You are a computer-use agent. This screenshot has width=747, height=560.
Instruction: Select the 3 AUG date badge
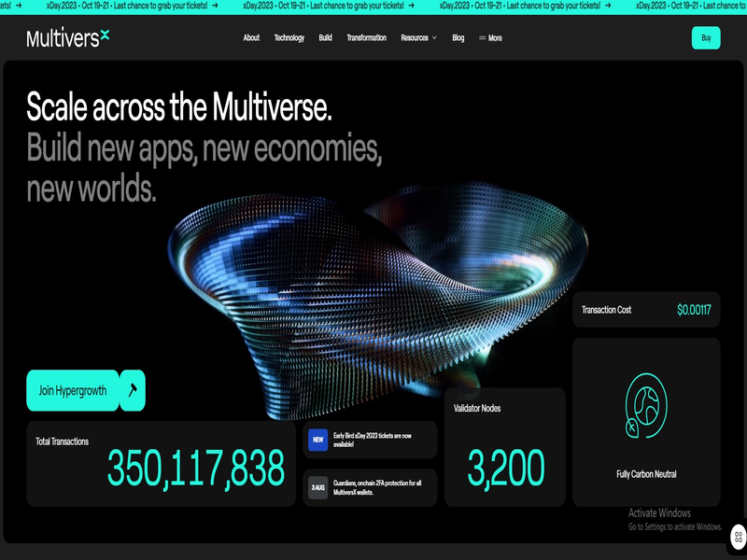click(x=317, y=487)
